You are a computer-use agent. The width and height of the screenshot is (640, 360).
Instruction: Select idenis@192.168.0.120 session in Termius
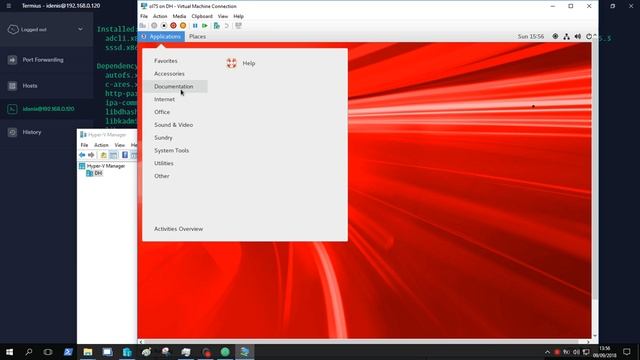pos(47,109)
